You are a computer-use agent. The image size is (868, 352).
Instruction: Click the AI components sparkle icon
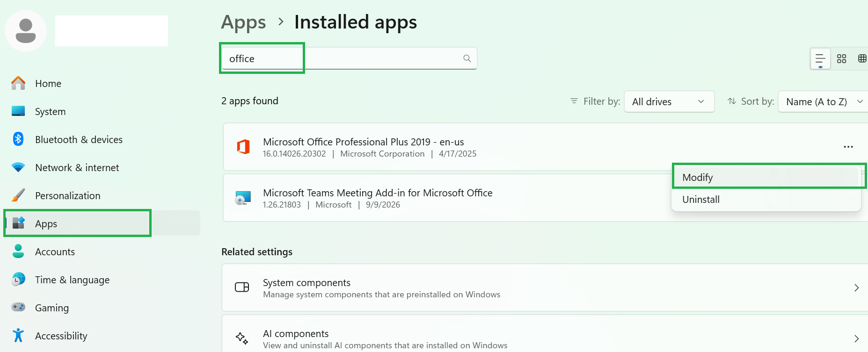(x=242, y=338)
